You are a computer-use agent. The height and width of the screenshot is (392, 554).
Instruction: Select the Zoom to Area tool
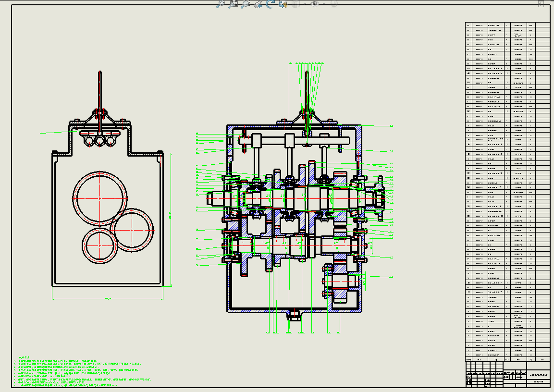(233, 4)
